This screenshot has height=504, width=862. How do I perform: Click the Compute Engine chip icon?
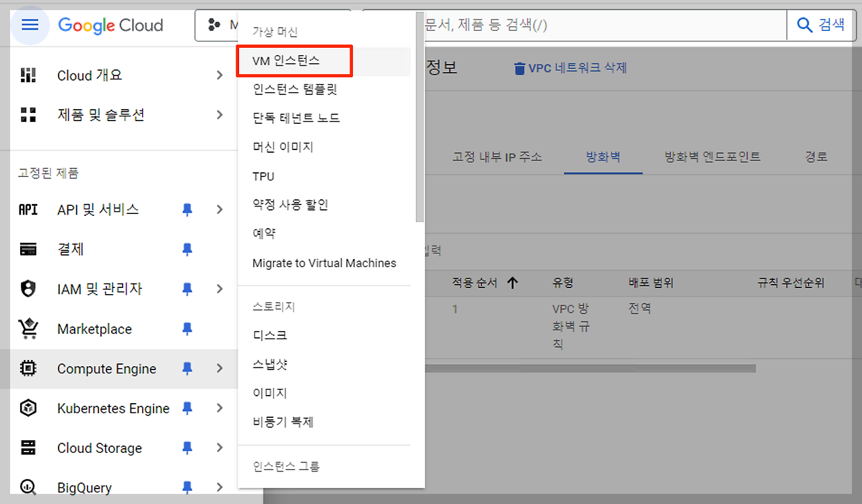pyautogui.click(x=28, y=369)
